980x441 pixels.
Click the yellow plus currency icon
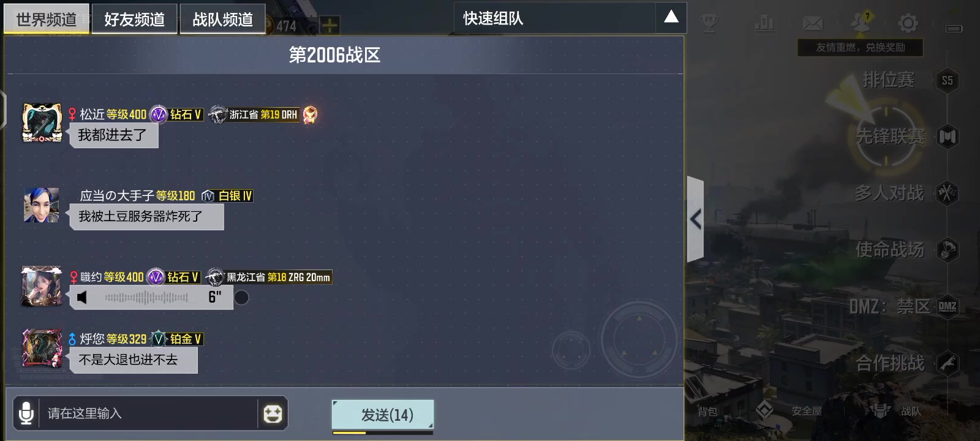click(330, 26)
